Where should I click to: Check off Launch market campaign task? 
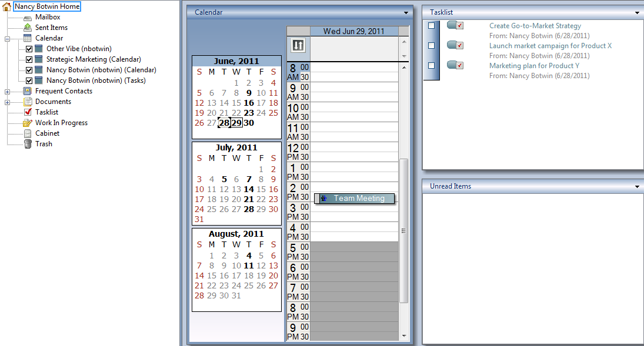pos(431,46)
